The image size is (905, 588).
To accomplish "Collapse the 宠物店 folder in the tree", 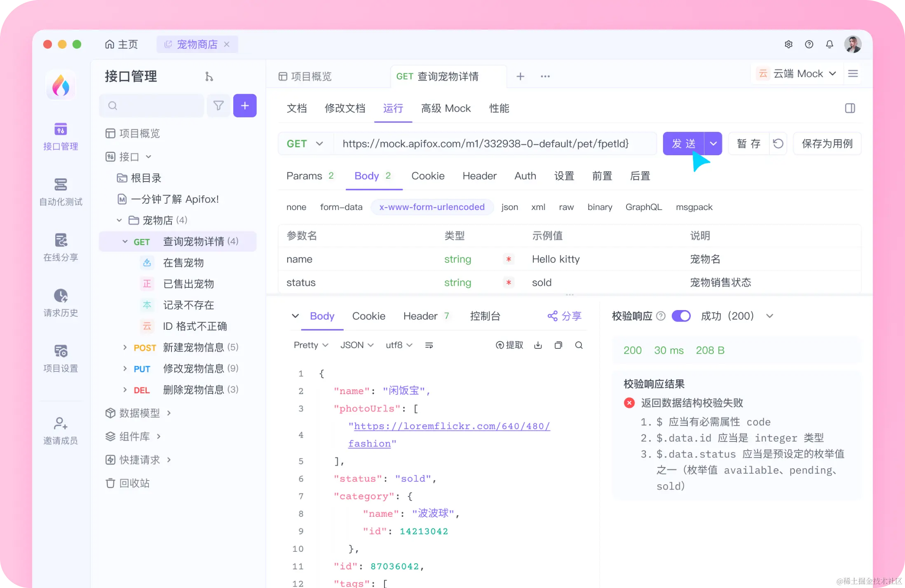I will coord(119,220).
